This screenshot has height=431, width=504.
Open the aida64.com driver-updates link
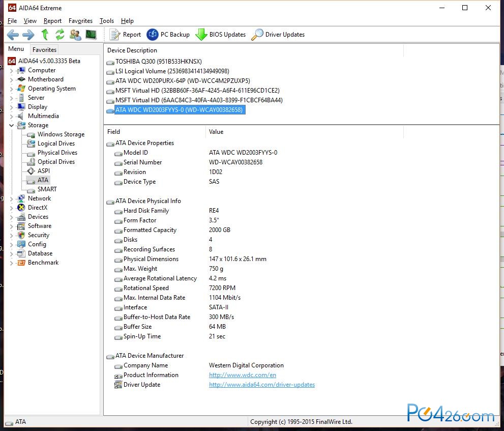click(261, 385)
